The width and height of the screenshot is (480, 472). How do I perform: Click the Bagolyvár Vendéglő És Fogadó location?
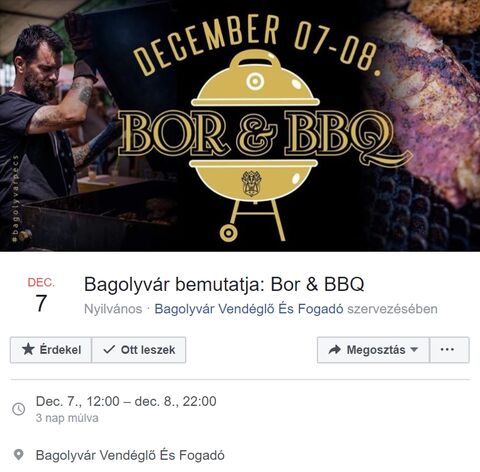pyautogui.click(x=130, y=455)
